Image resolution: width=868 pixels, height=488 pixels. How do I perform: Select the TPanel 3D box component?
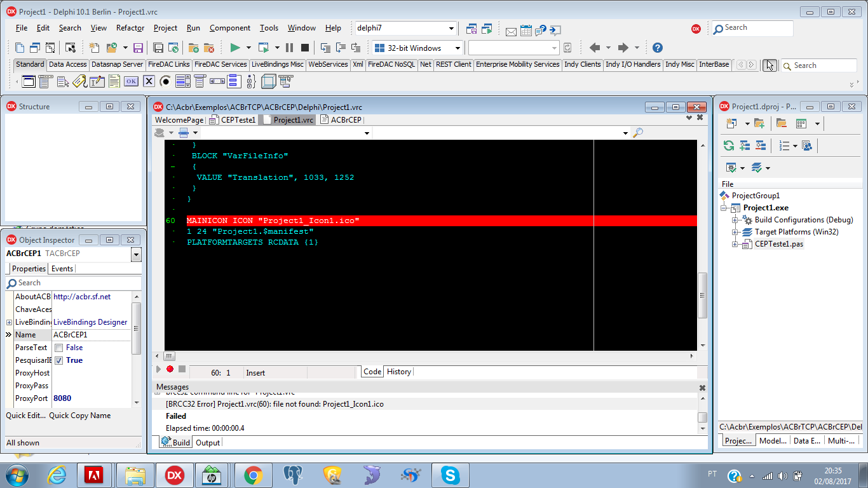(x=268, y=81)
